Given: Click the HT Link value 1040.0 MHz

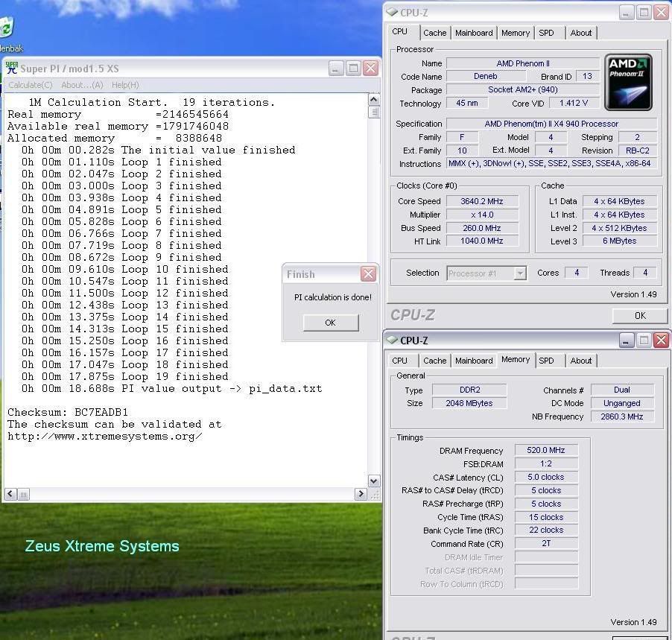Looking at the screenshot, I should [x=482, y=241].
